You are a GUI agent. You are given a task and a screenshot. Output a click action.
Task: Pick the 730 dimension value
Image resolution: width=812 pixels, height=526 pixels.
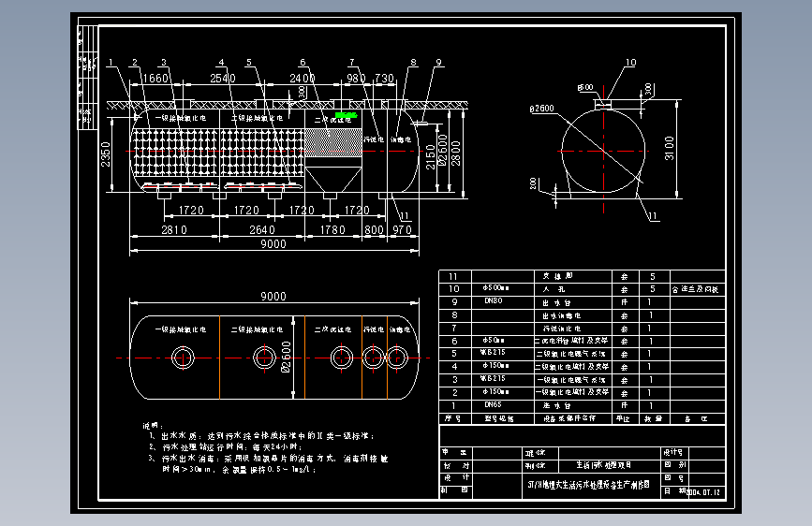[384, 79]
